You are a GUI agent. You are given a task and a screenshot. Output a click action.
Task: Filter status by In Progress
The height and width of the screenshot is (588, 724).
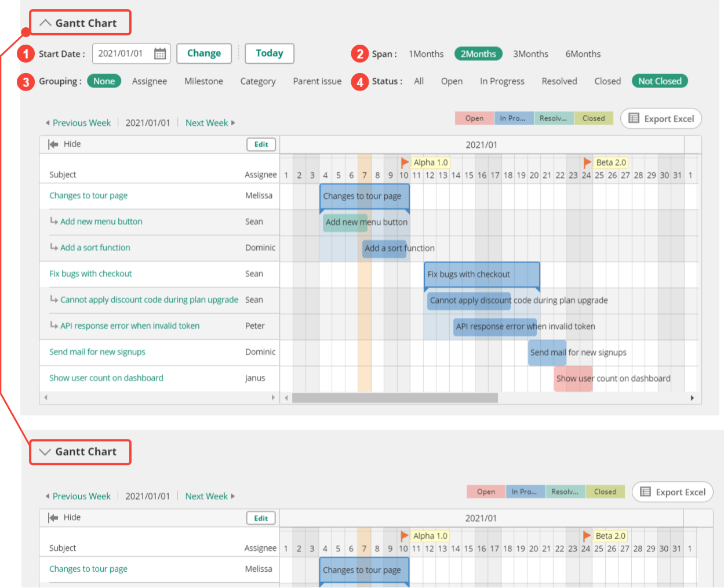[x=502, y=81]
